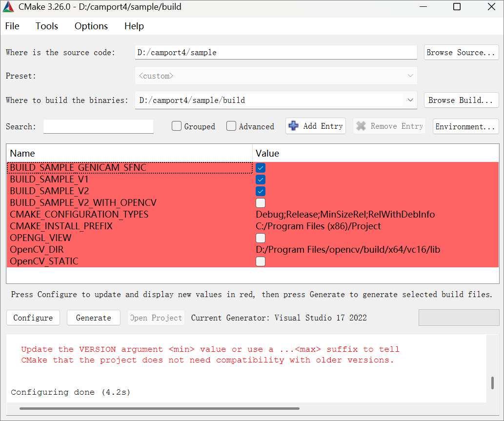Select the CMAKE_INSTALL_PREFIX entry name
Image resolution: width=504 pixels, height=421 pixels.
point(61,226)
